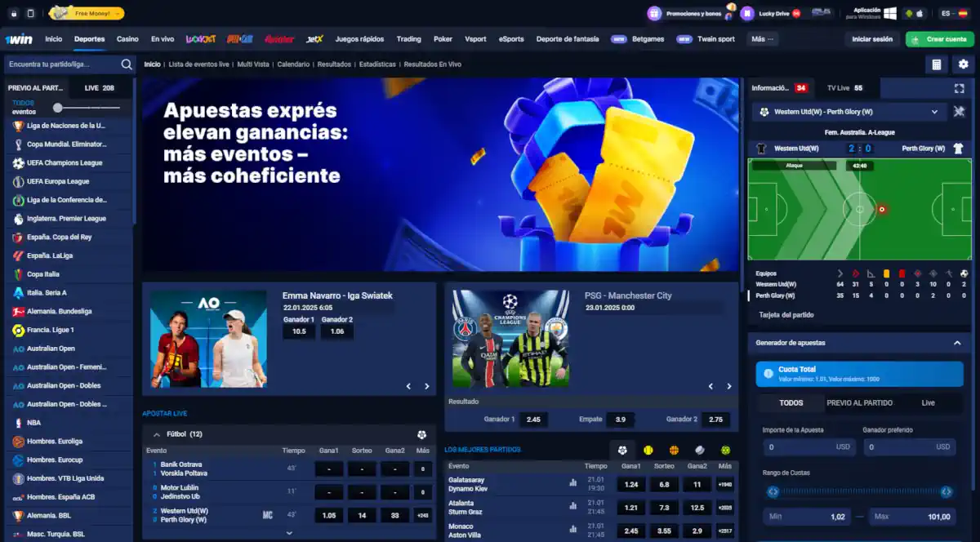Select basketball filter in Los Mejores Partidos

click(x=674, y=450)
